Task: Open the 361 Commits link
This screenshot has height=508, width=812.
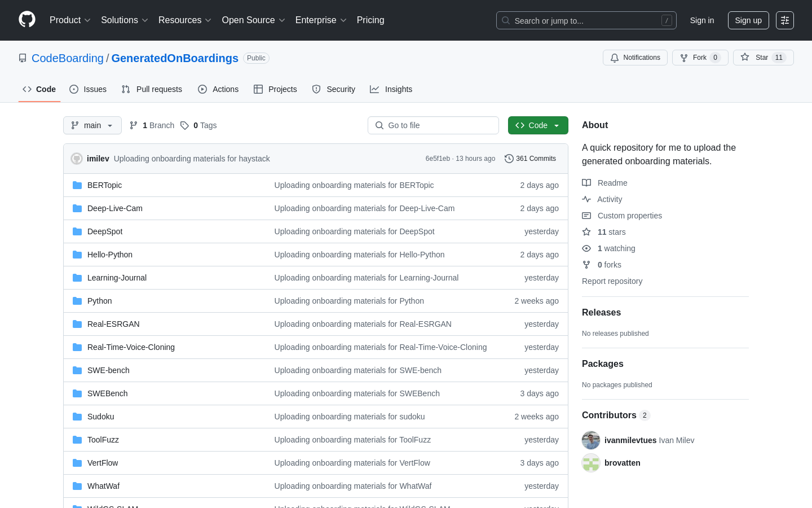Action: (x=530, y=159)
